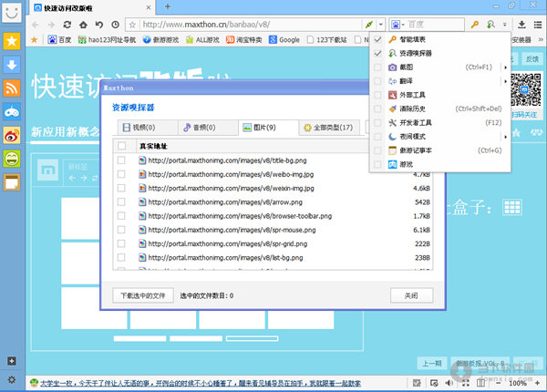The height and width of the screenshot is (392, 547).
Task: Open the notepad sidebar icon
Action: (x=12, y=182)
